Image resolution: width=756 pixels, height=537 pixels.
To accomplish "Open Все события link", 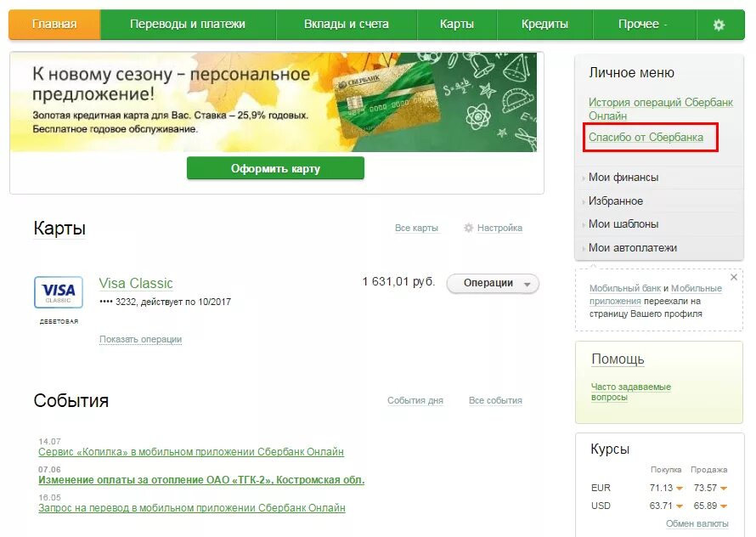I will [x=495, y=400].
